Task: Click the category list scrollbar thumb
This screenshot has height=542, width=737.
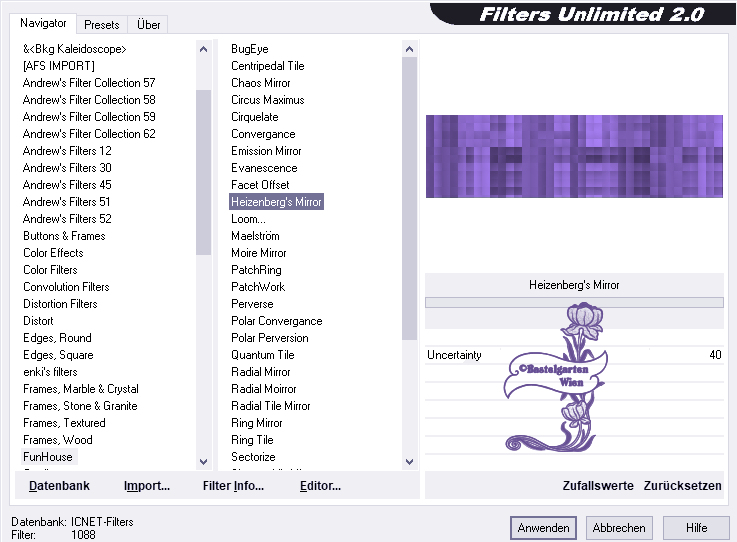Action: 204,172
